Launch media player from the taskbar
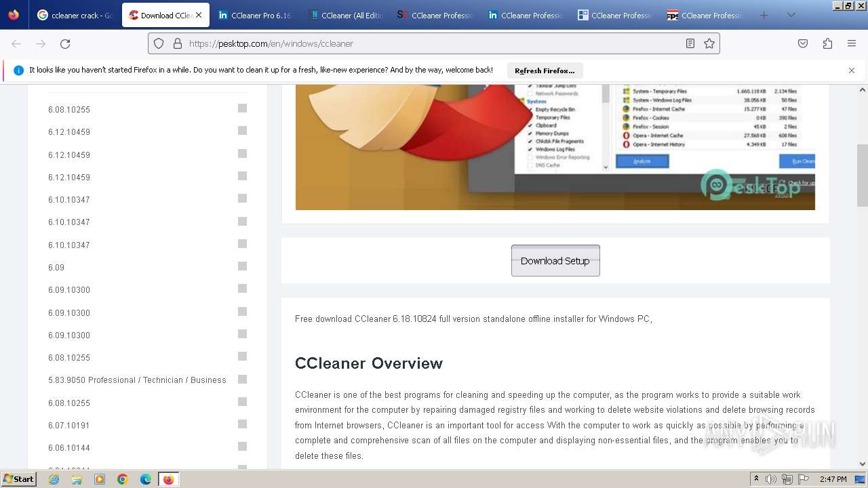The image size is (868, 488). tap(100, 479)
